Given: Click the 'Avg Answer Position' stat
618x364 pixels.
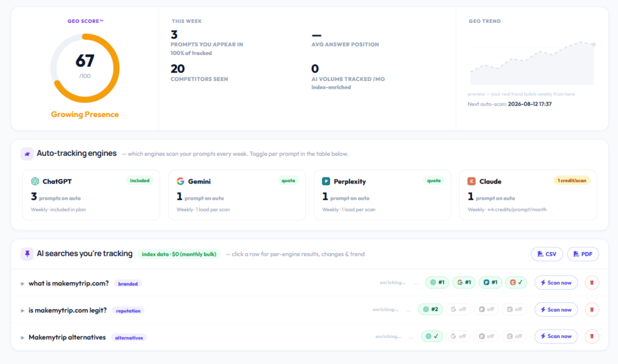Looking at the screenshot, I should click(345, 40).
